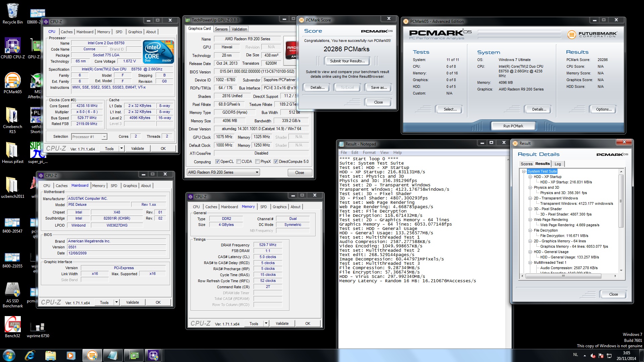The image size is (644, 362).
Task: Switch to GPU-Z via its taskbar button
Action: coord(133,355)
